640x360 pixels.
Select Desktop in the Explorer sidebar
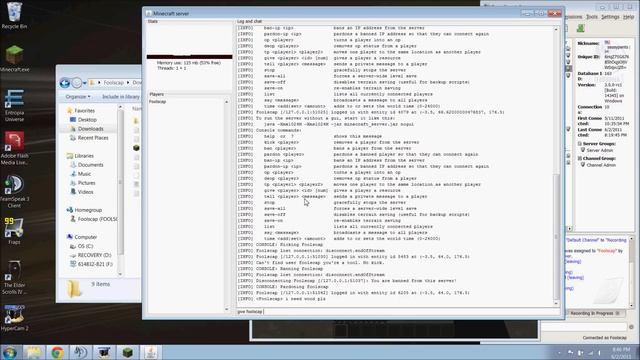[87, 120]
